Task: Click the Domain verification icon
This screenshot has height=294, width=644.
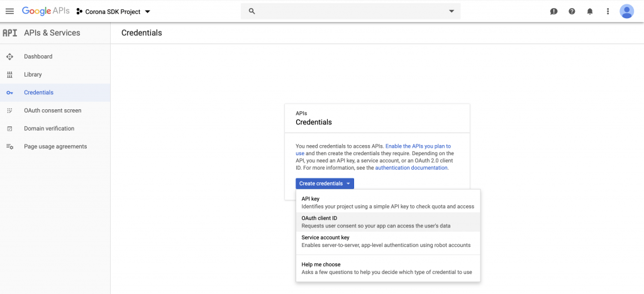Action: point(9,129)
